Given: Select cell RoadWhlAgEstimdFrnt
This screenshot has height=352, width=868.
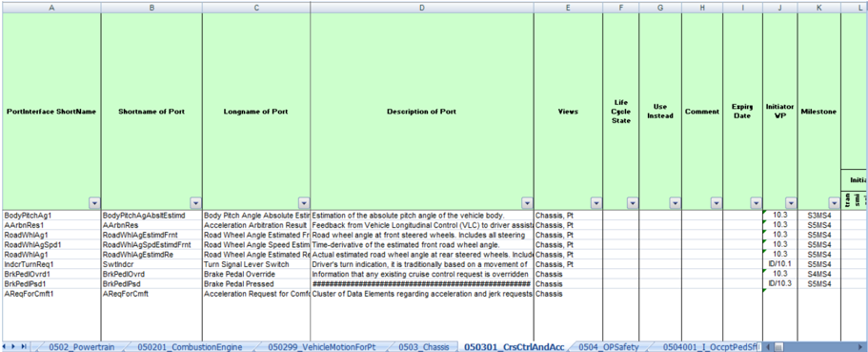Looking at the screenshot, I should pos(151,235).
